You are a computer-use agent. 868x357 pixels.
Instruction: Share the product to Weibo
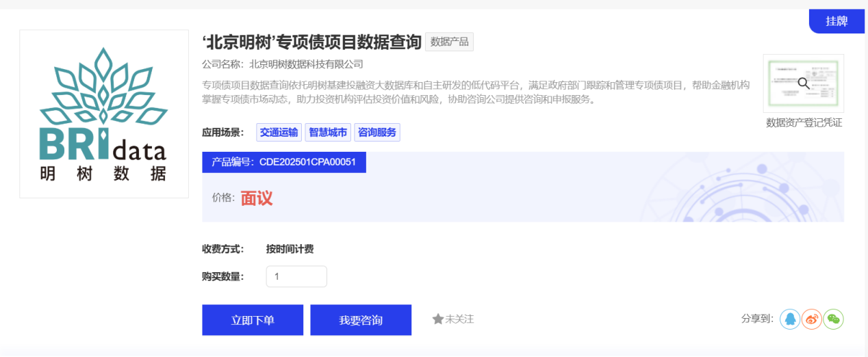click(x=812, y=319)
